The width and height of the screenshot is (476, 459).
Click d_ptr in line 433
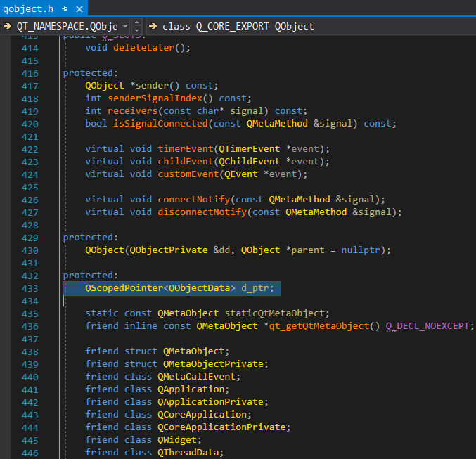click(x=255, y=288)
